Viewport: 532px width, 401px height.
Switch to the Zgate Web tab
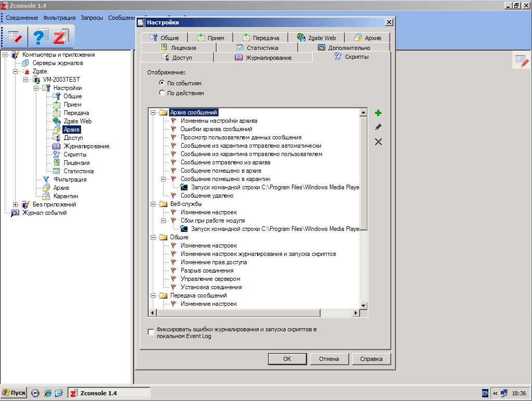[316, 37]
